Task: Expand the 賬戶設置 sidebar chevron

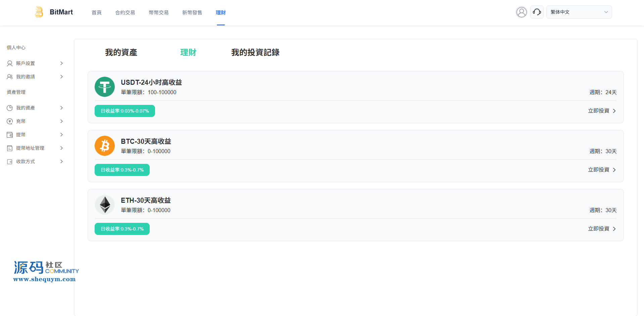Action: tap(61, 63)
